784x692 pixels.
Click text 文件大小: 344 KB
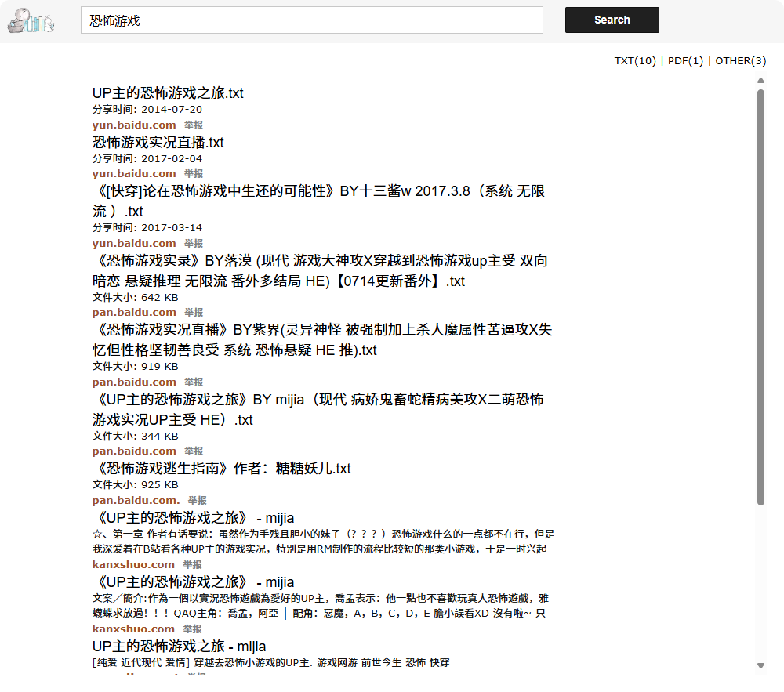point(136,437)
